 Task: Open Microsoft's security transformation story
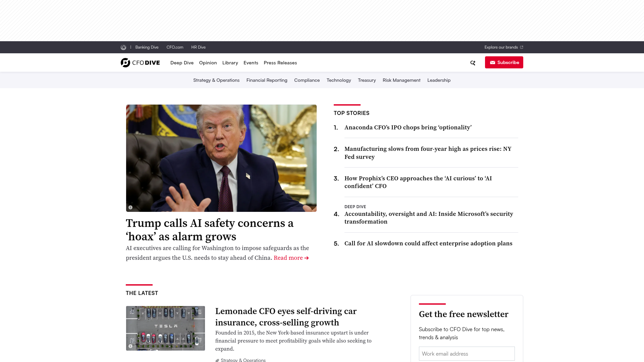pyautogui.click(x=429, y=218)
